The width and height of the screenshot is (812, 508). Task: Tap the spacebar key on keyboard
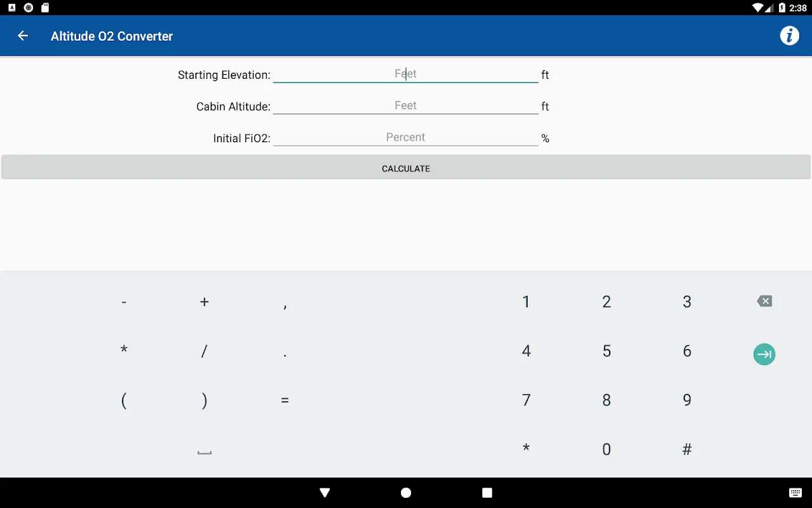pyautogui.click(x=204, y=451)
